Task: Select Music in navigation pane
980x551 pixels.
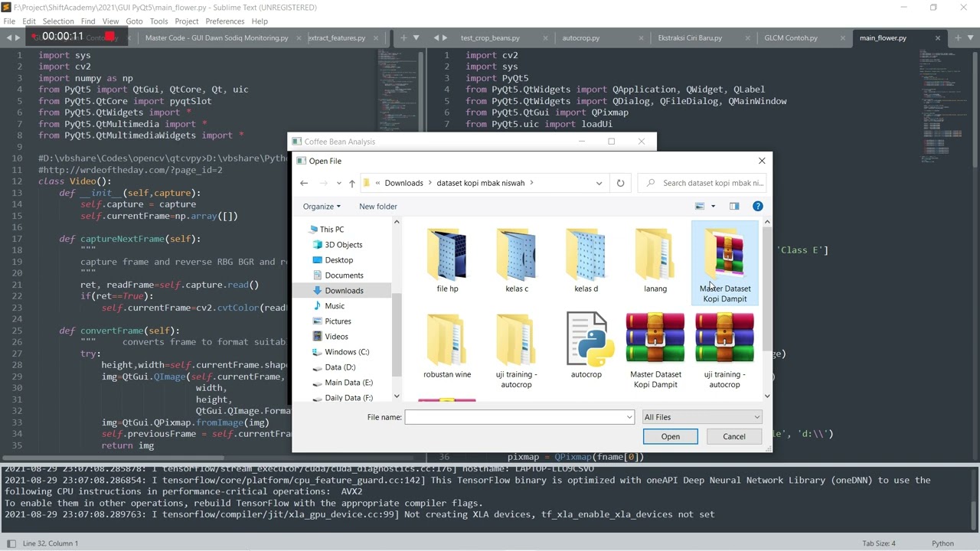Action: point(335,306)
